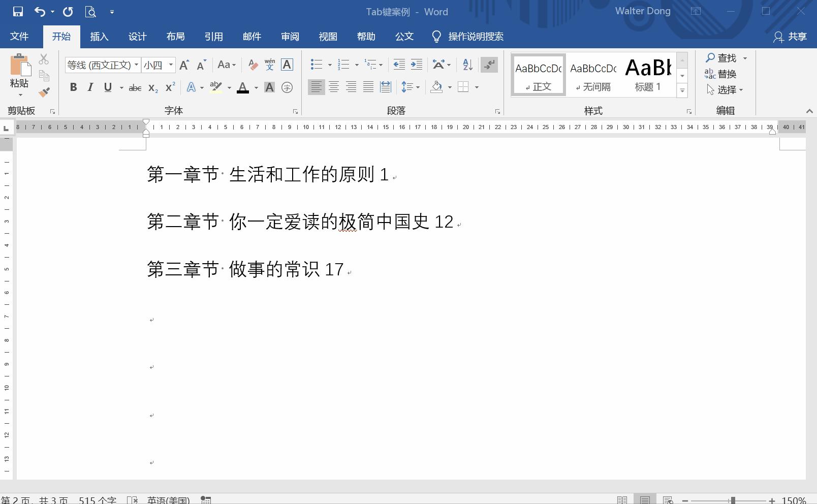Click the strikethrough icon

[135, 87]
